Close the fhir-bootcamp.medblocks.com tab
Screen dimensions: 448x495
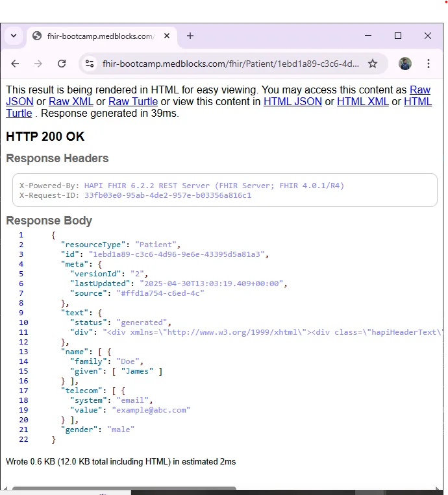click(168, 36)
